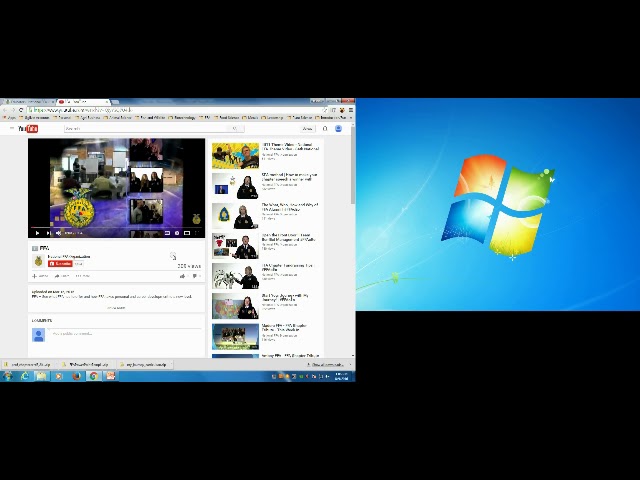Open the Windows Start menu
The height and width of the screenshot is (480, 640).
(x=7, y=376)
